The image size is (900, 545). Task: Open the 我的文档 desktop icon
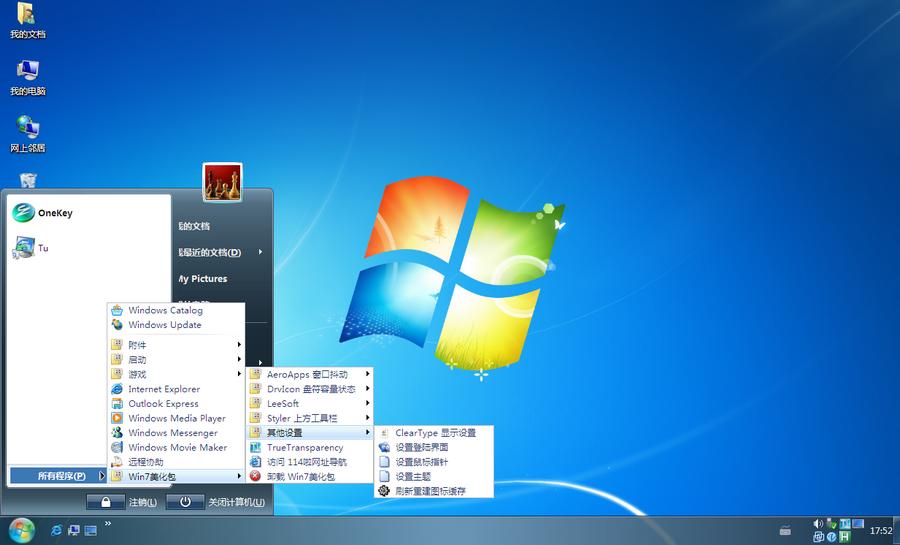[x=28, y=20]
